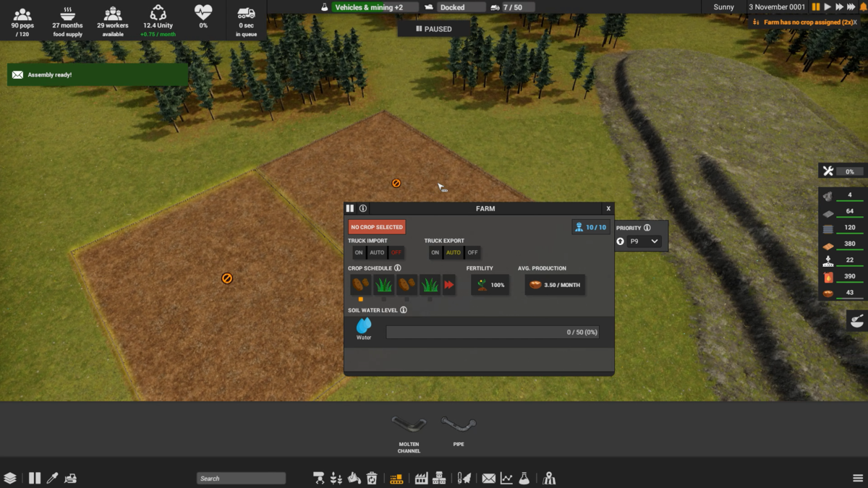Open the recycling bin tool icon

(372, 478)
